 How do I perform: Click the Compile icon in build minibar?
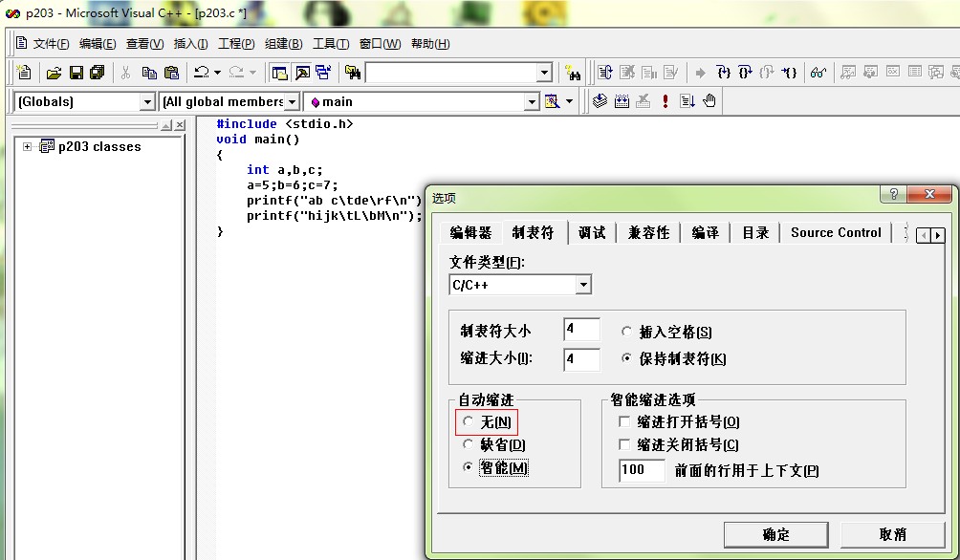pos(600,101)
